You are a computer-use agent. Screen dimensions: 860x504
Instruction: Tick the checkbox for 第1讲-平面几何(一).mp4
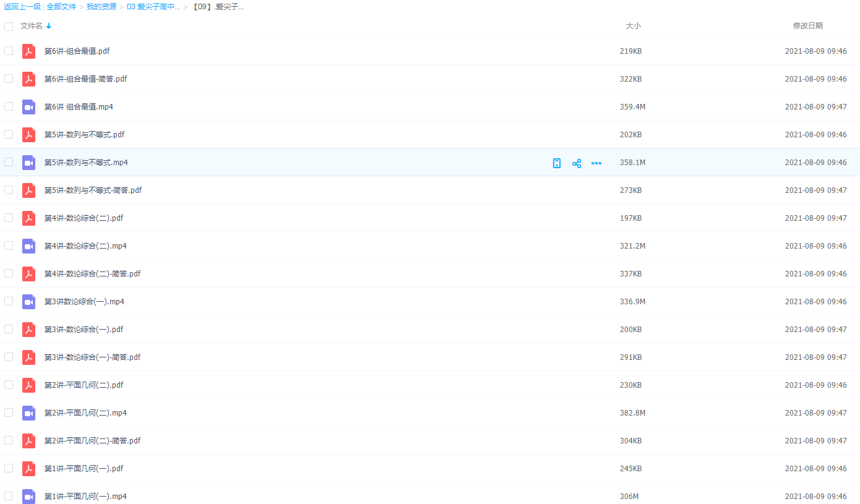pyautogui.click(x=9, y=496)
